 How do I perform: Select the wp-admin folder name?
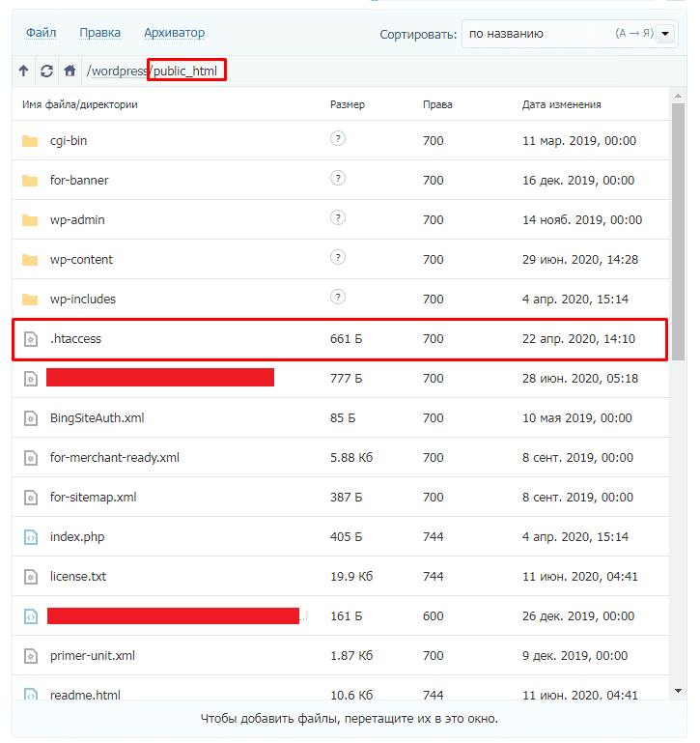77,220
